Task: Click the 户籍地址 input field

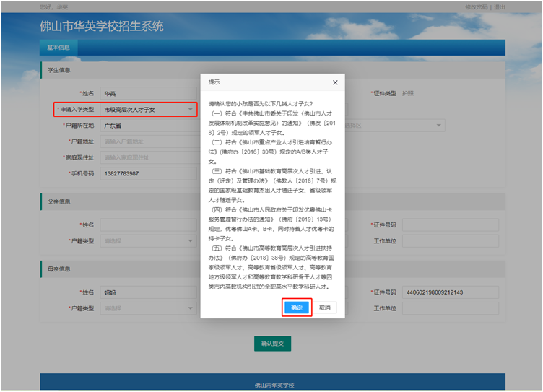Action: (x=148, y=141)
